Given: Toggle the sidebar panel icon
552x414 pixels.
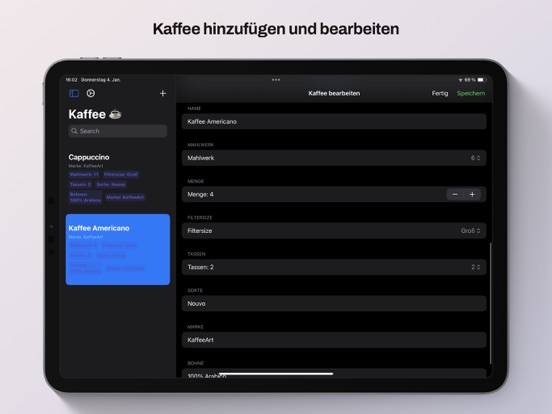Looking at the screenshot, I should pos(74,93).
